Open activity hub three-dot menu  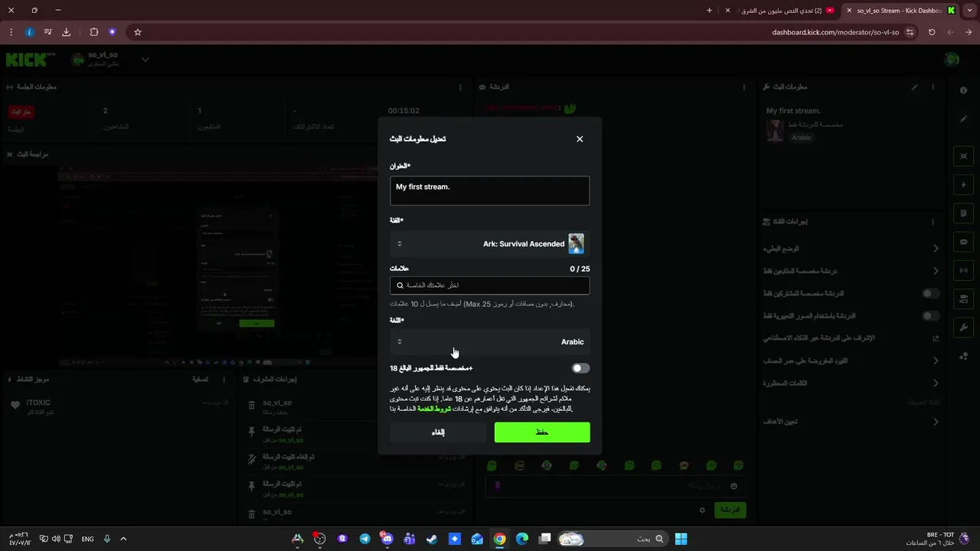tap(224, 379)
